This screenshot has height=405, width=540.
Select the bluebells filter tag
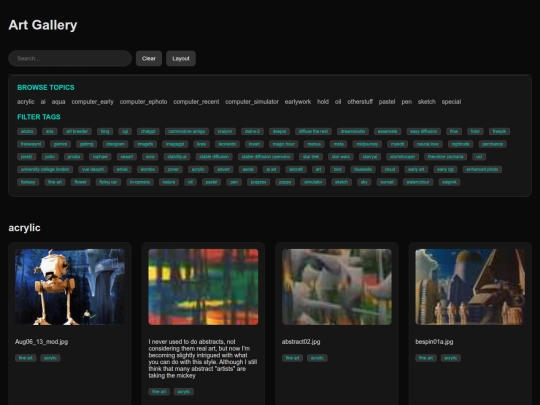pyautogui.click(x=363, y=170)
